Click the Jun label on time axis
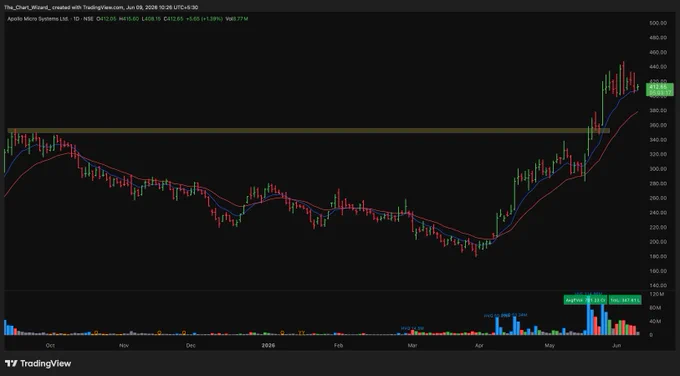This screenshot has height=376, width=680. tap(616, 346)
